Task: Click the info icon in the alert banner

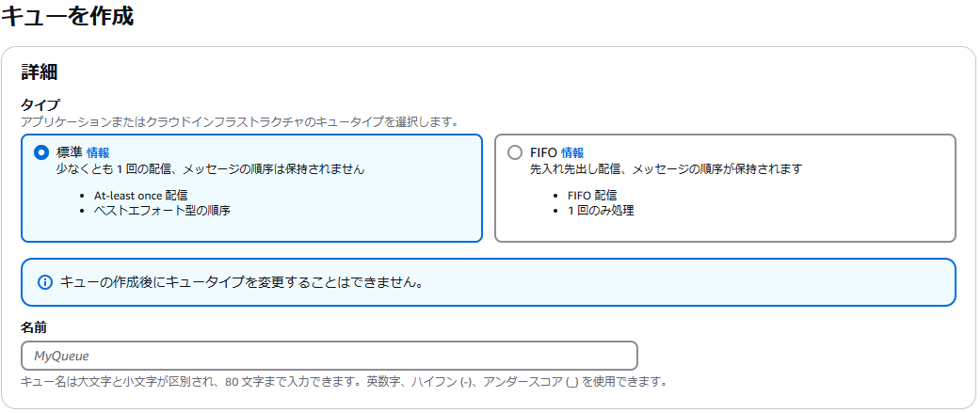Action: [44, 282]
